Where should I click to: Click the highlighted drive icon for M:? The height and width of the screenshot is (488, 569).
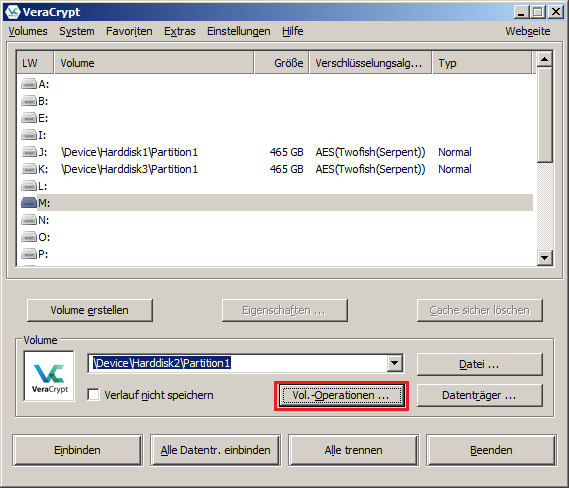pyautogui.click(x=29, y=203)
